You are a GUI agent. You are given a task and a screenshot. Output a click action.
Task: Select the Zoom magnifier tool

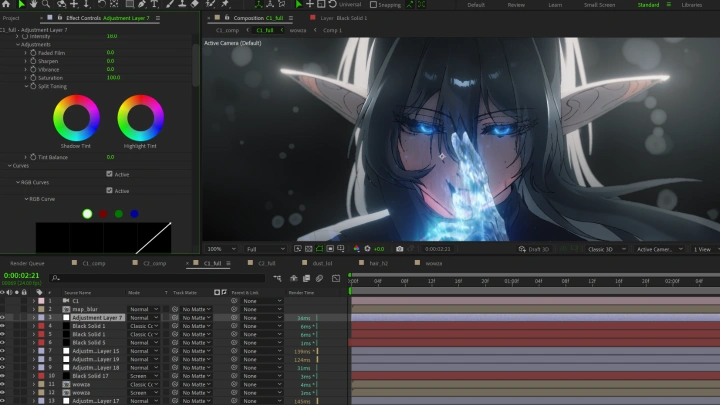(x=46, y=4)
